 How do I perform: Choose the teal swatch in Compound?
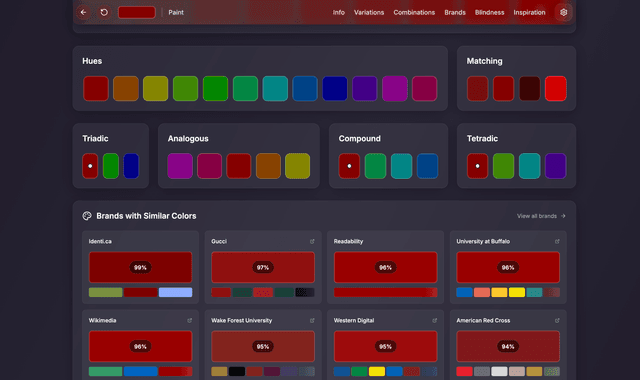coord(401,166)
